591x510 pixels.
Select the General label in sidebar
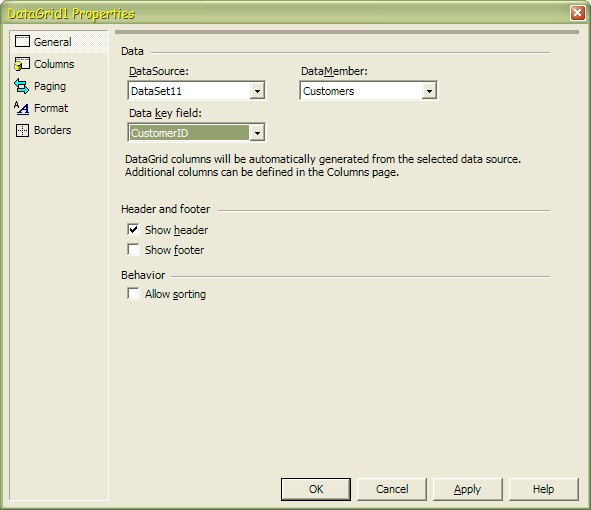click(x=52, y=42)
